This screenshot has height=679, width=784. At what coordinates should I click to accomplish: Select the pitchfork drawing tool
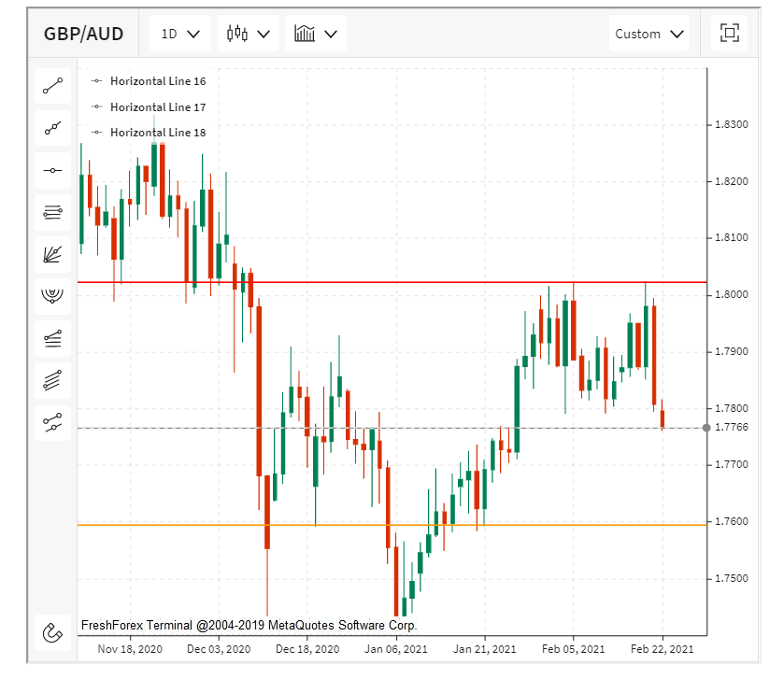52,423
